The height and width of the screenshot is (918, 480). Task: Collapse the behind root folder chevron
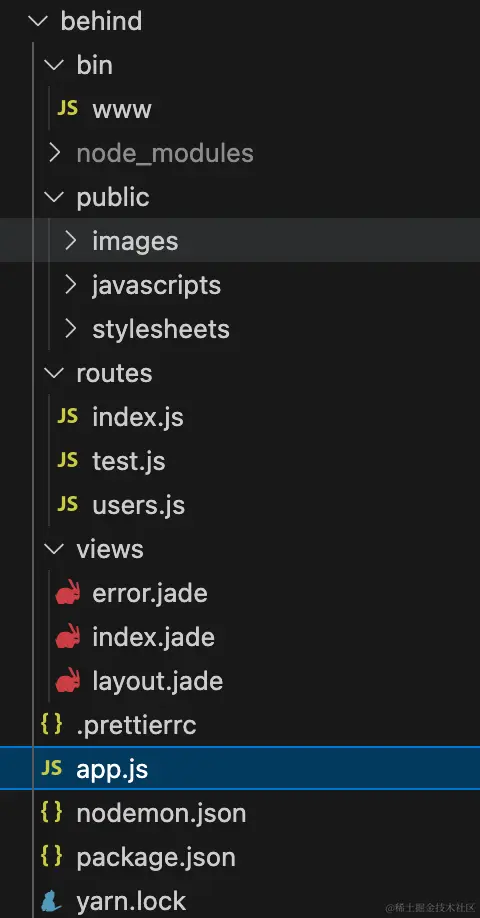coord(39,22)
